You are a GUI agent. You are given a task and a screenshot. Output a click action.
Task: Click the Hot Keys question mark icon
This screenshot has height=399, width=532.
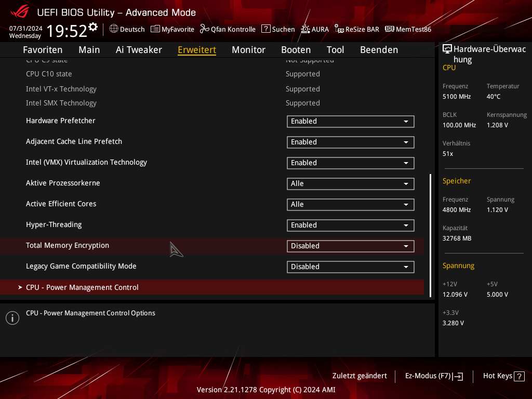click(519, 376)
